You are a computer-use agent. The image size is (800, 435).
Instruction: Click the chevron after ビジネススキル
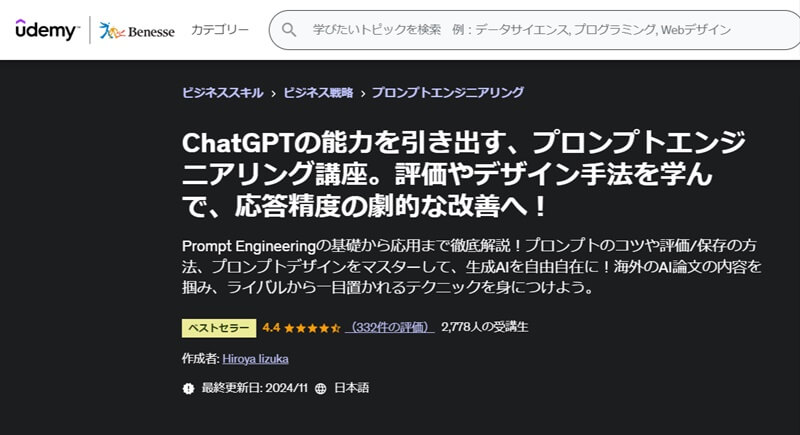[x=273, y=93]
